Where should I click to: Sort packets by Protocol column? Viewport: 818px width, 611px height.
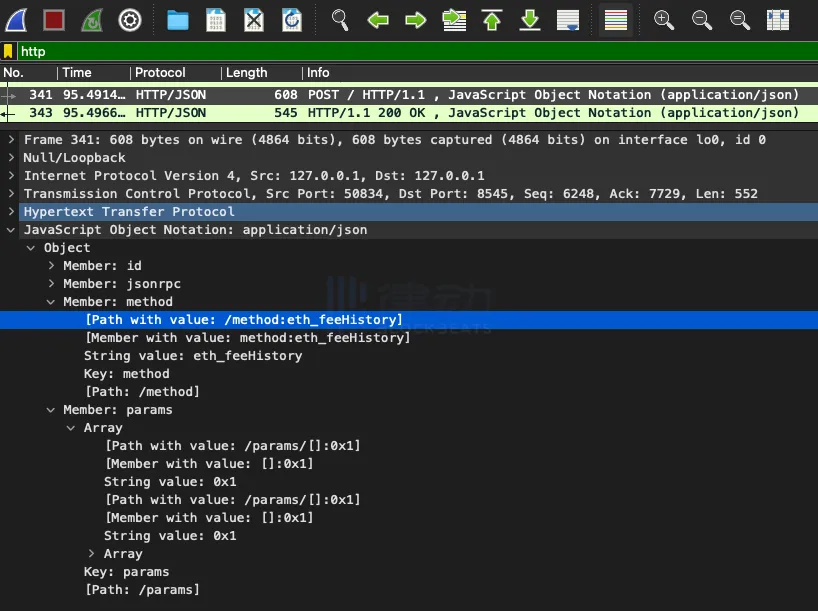click(x=160, y=73)
